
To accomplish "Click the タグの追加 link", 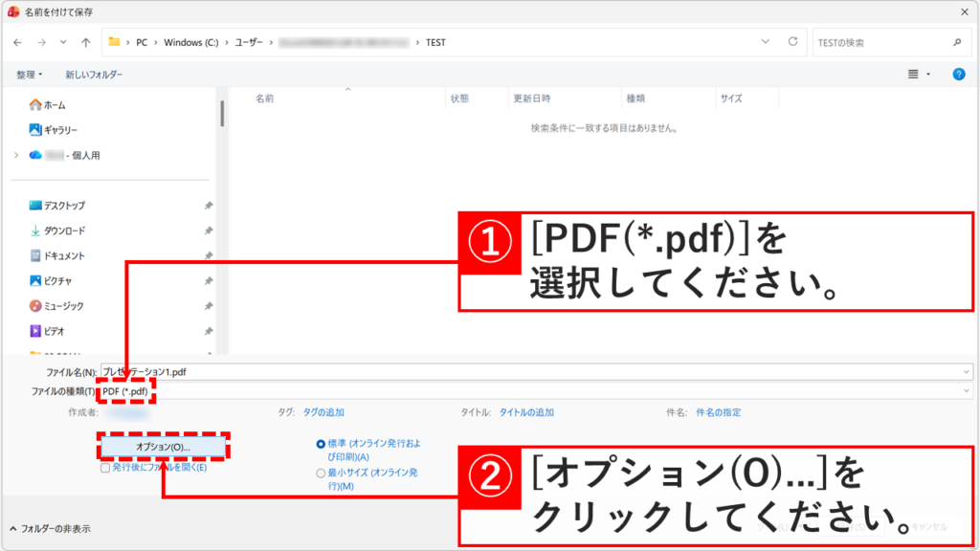I will tap(325, 412).
